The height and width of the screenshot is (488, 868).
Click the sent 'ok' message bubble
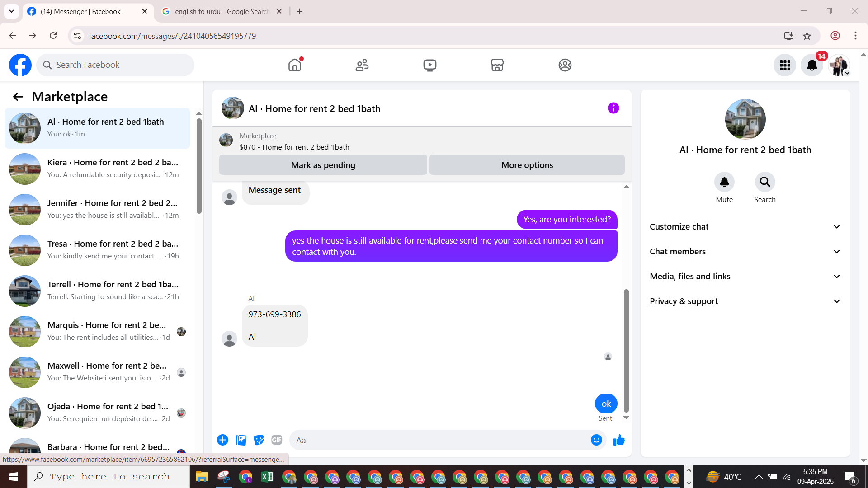[606, 404]
